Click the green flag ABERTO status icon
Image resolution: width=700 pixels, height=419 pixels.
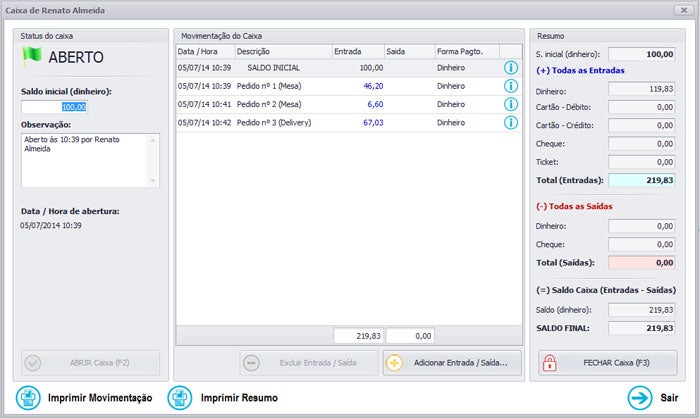tap(32, 56)
